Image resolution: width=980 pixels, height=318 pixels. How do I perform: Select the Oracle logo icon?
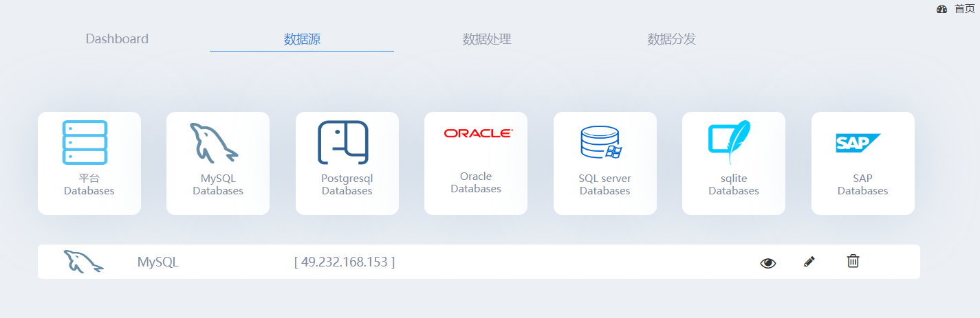pos(478,133)
